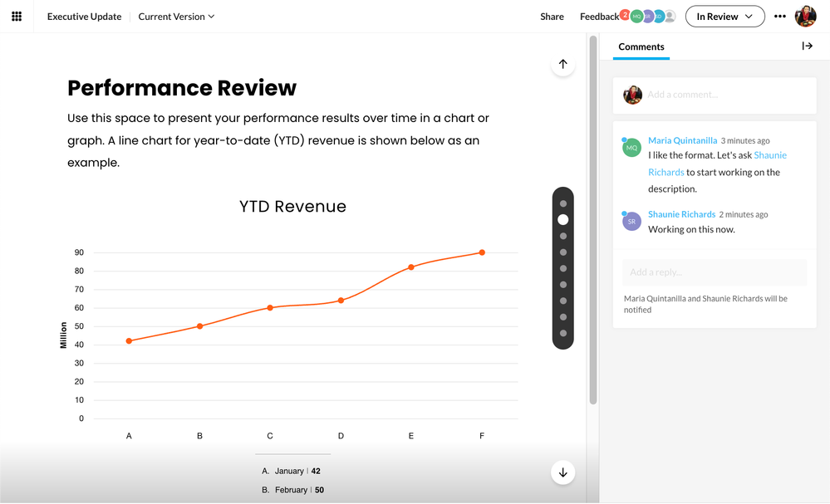The image size is (830, 504).
Task: Click the blue SD avatar in header
Action: 659,17
